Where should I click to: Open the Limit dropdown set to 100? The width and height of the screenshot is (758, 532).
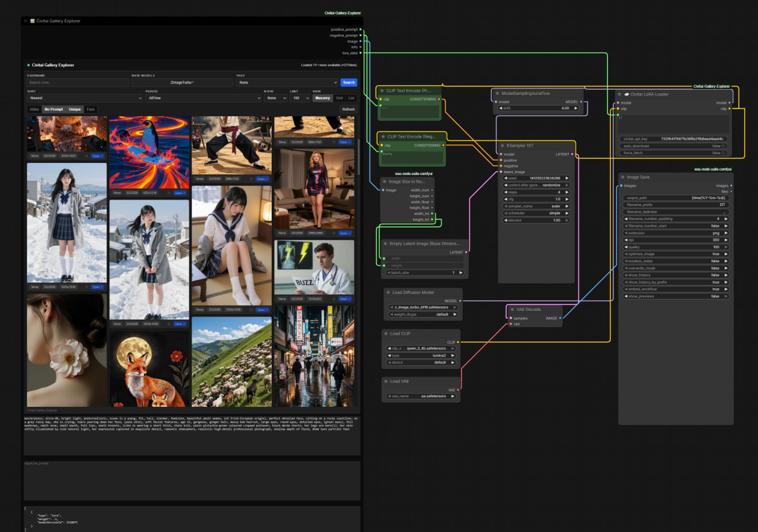point(299,98)
